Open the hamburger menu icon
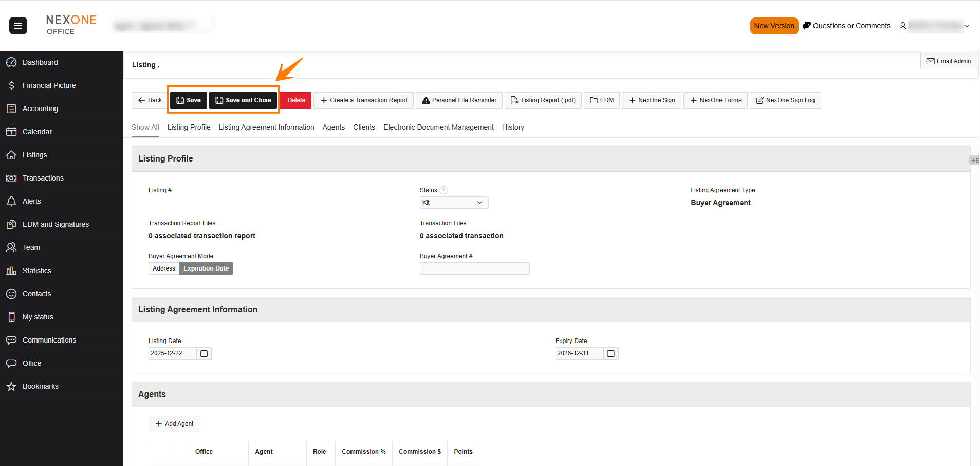The height and width of the screenshot is (466, 980). (18, 26)
